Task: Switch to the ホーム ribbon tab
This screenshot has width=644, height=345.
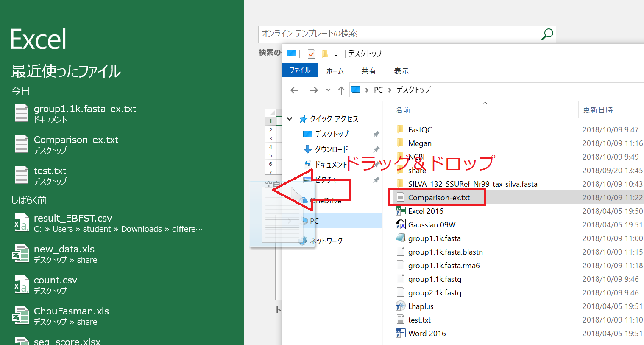Action: (x=335, y=71)
